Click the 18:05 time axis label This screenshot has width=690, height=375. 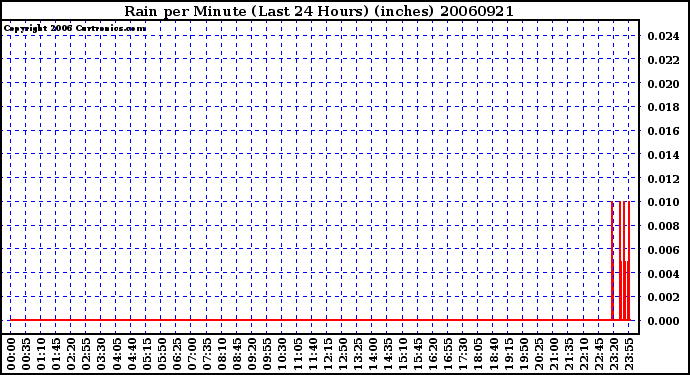[478, 354]
